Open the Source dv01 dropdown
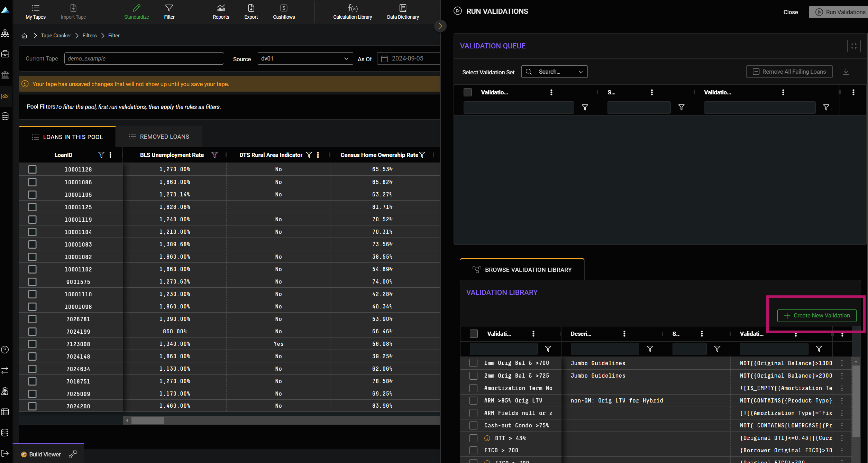The height and width of the screenshot is (463, 868). pos(305,58)
